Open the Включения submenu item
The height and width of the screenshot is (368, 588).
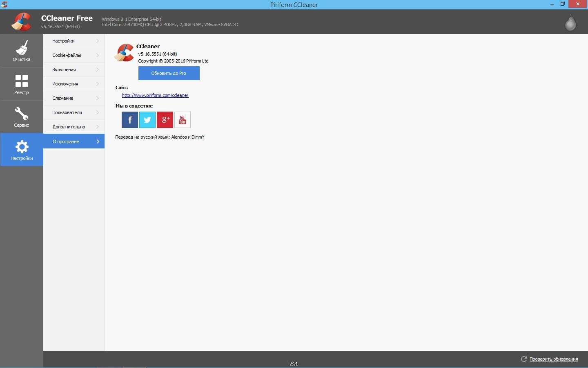[x=74, y=70]
